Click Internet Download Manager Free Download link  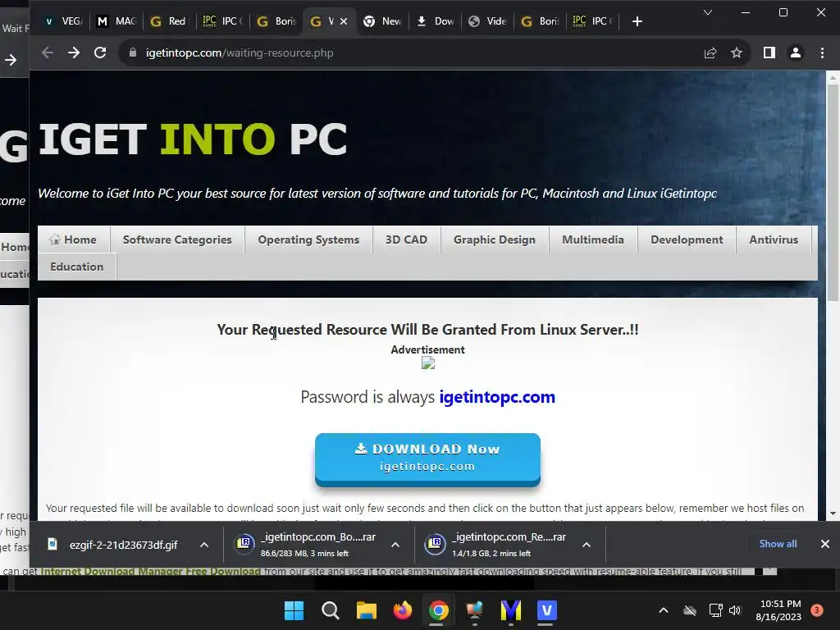(x=151, y=571)
